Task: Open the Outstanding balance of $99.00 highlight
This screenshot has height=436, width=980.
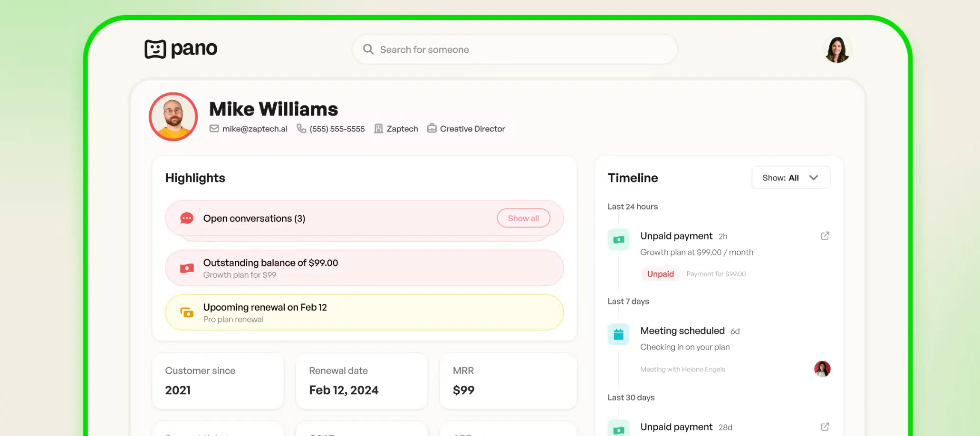Action: 365,268
